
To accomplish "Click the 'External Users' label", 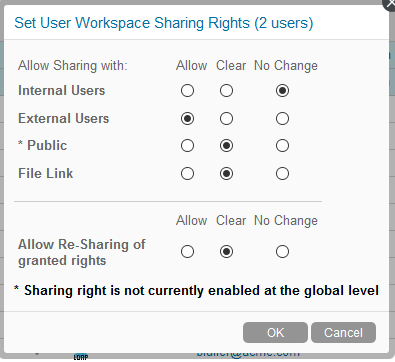I will click(x=64, y=119).
